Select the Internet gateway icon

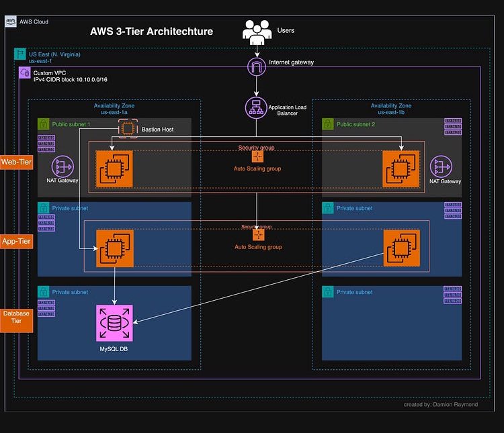(257, 67)
